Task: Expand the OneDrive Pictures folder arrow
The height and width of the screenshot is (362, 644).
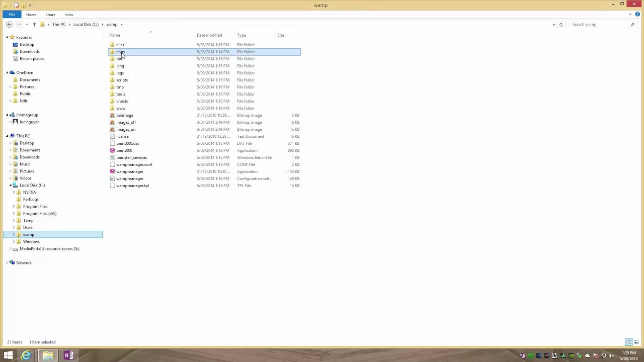Action: (11, 86)
